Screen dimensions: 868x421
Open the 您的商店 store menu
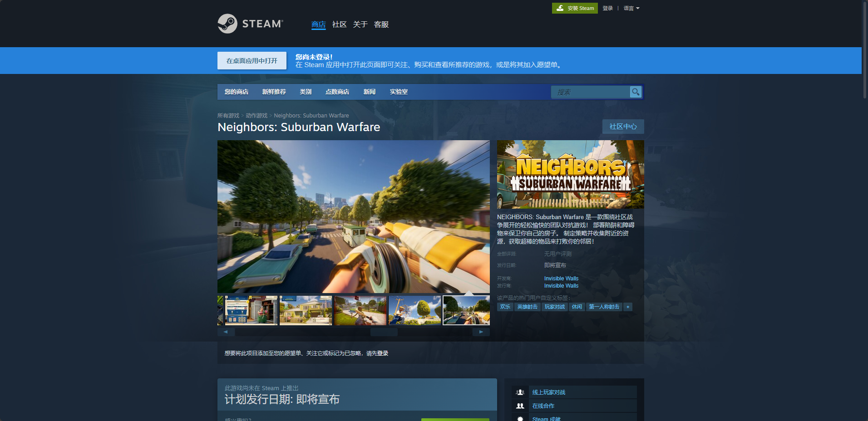(236, 92)
